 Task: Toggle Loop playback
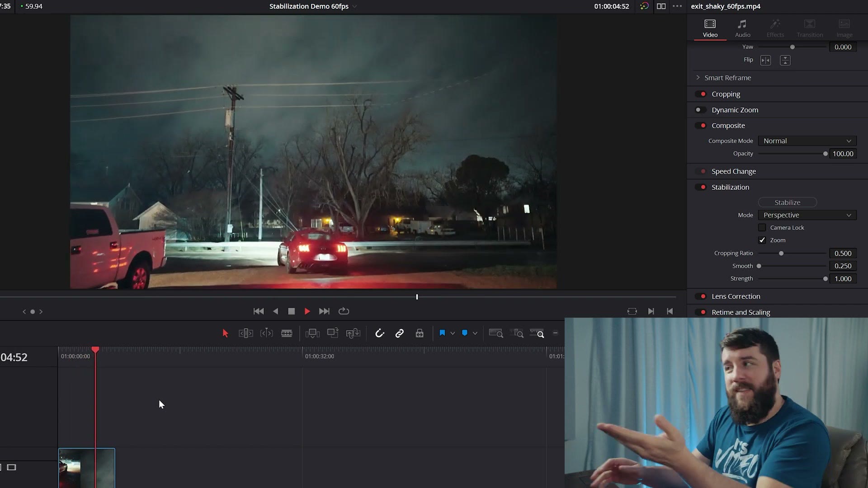coord(344,311)
